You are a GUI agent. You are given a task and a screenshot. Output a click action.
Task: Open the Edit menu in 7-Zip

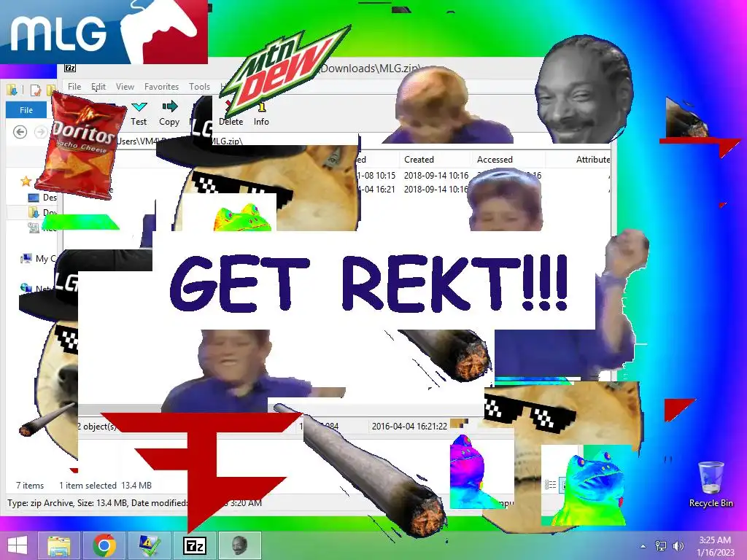[x=98, y=87]
